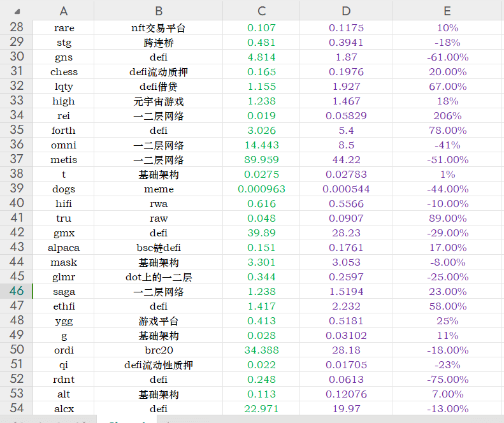Click value 0.107 in column C
Screen dimensions: 504x423
(261, 27)
